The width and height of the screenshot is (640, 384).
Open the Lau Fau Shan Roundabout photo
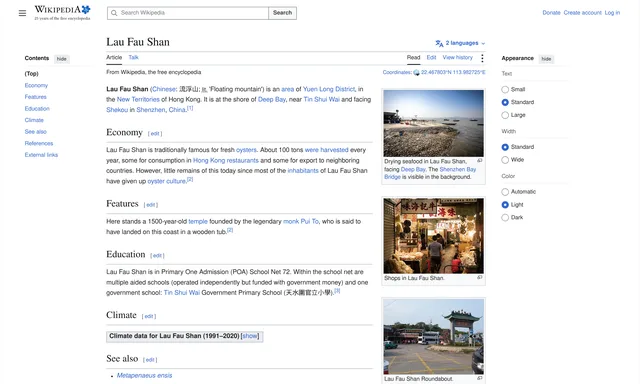coord(433,337)
